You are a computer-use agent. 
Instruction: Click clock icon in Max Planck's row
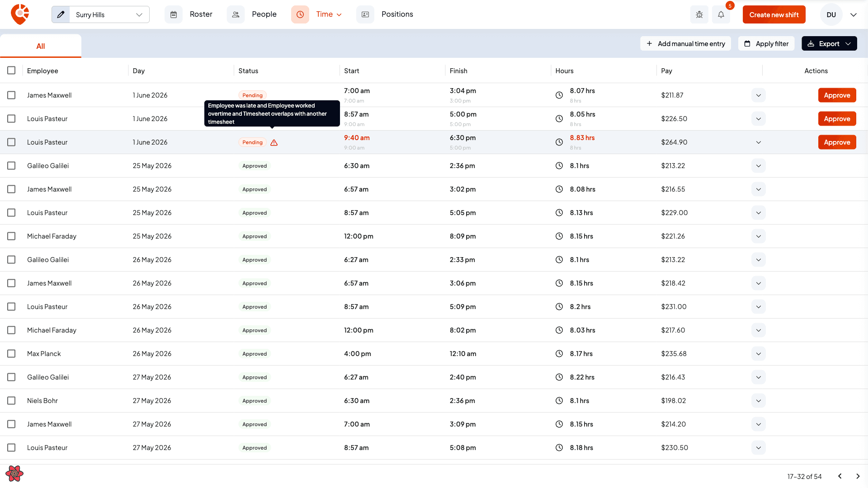click(559, 354)
